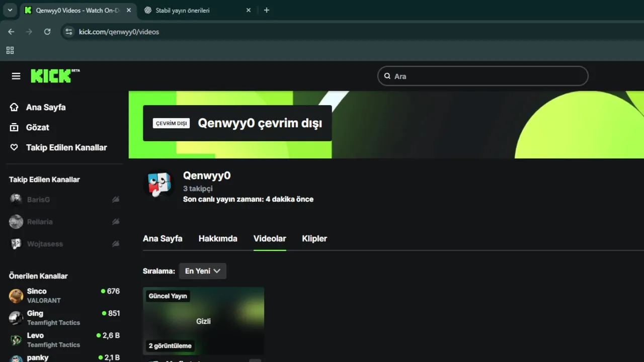The image size is (644, 362).
Task: Click Sinco channel avatar
Action: pyautogui.click(x=16, y=296)
